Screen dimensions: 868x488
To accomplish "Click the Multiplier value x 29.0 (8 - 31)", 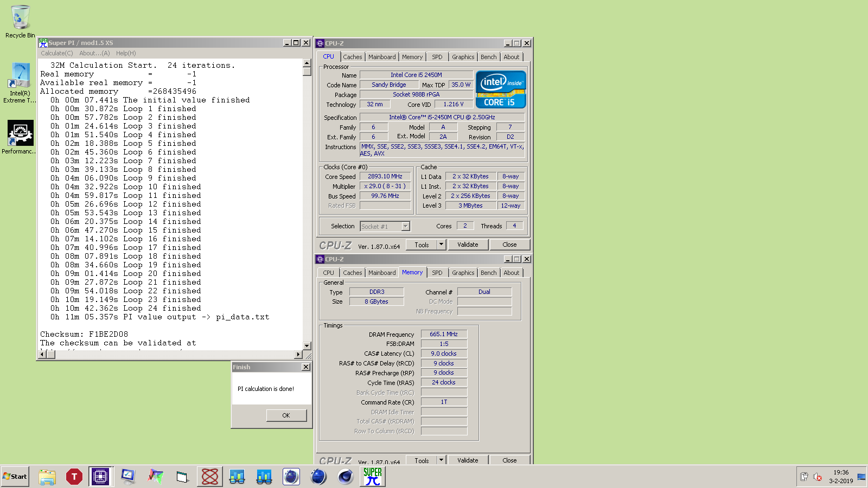I will pos(385,186).
